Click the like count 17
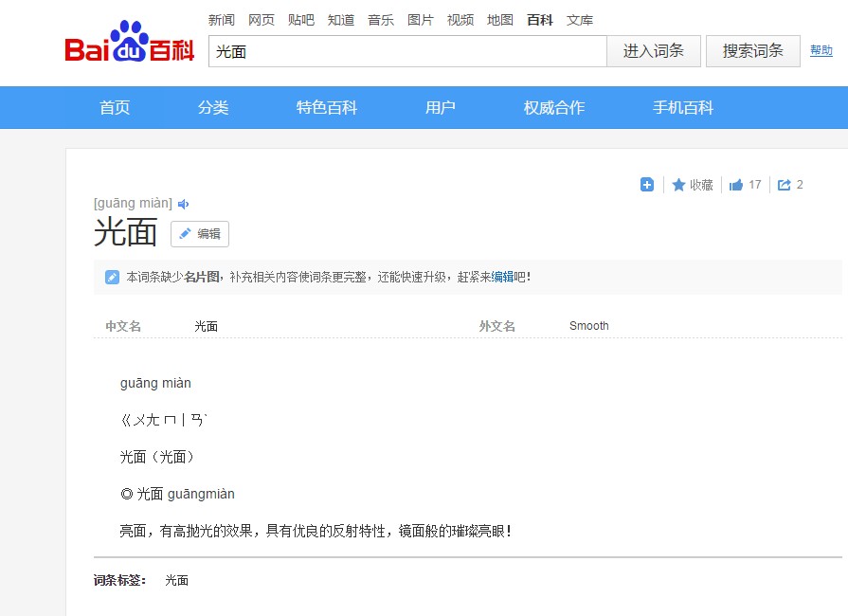This screenshot has height=616, width=848. pyautogui.click(x=755, y=185)
